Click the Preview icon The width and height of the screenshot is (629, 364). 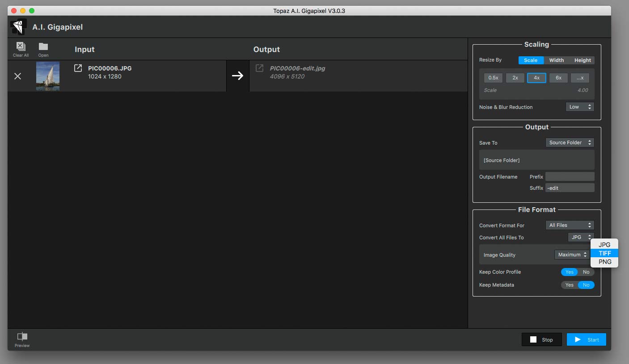[22, 337]
